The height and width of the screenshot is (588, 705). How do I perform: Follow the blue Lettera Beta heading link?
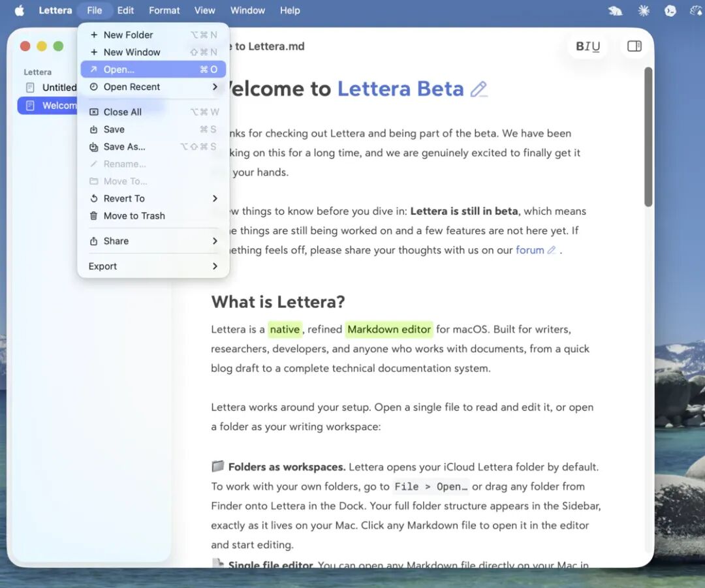[400, 89]
